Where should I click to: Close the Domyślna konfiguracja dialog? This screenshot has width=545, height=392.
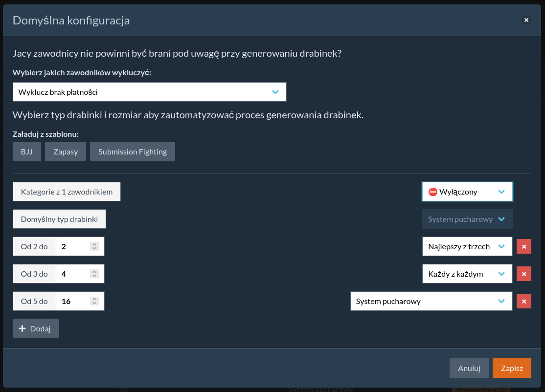click(526, 20)
